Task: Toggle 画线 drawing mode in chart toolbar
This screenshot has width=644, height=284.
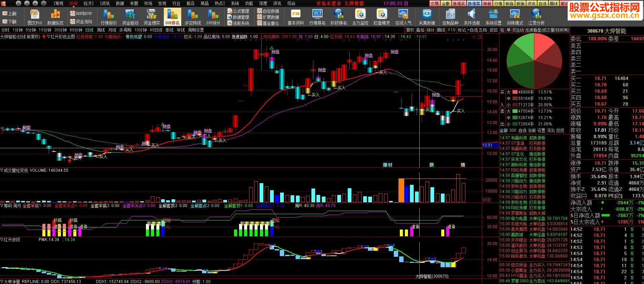Action: (x=441, y=30)
